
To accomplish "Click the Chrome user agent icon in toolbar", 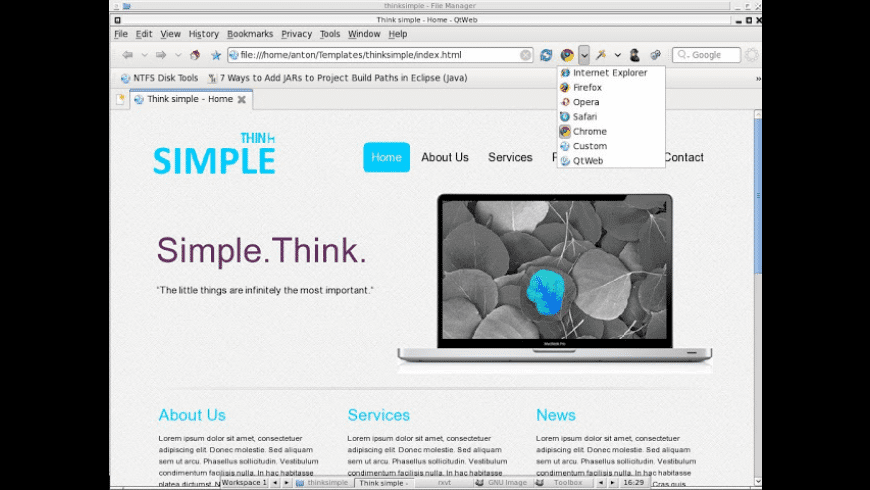I will point(566,55).
